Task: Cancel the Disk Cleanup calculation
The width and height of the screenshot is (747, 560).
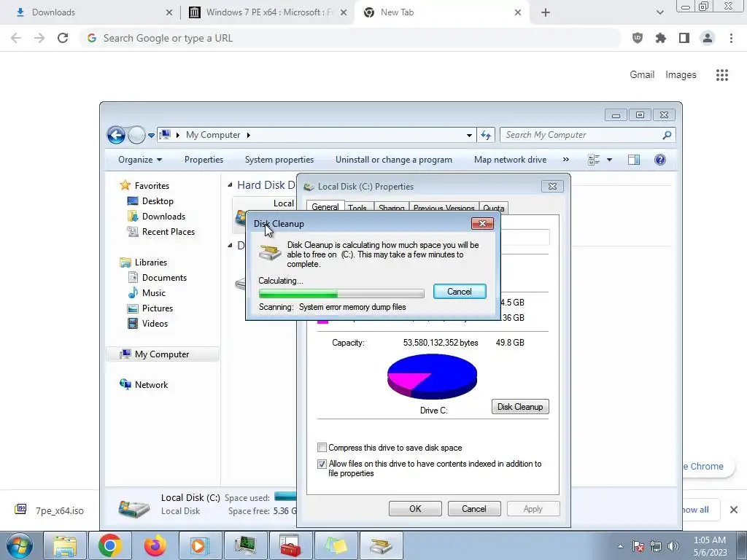Action: coord(460,292)
